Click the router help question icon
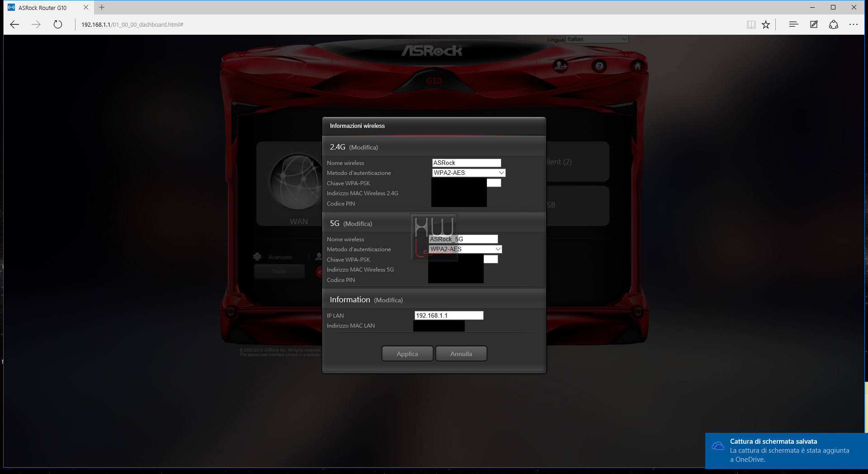Viewport: 868px width, 474px height. [599, 66]
